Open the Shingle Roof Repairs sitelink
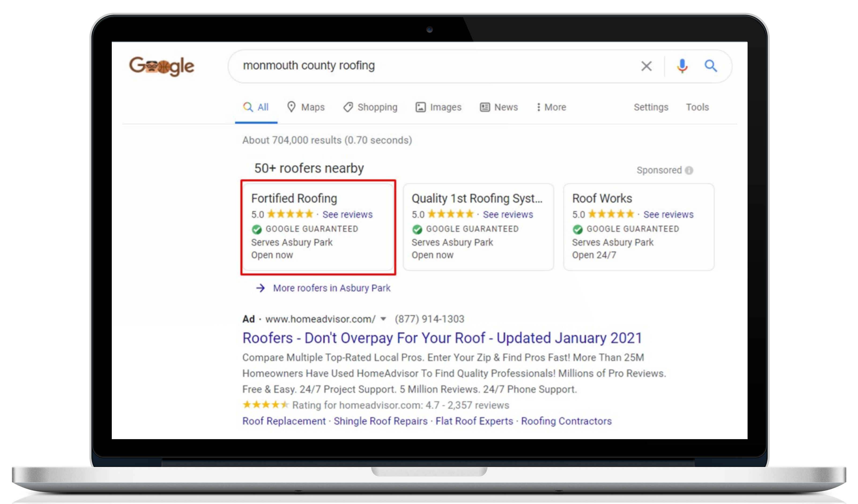This screenshot has height=504, width=858. click(x=380, y=421)
